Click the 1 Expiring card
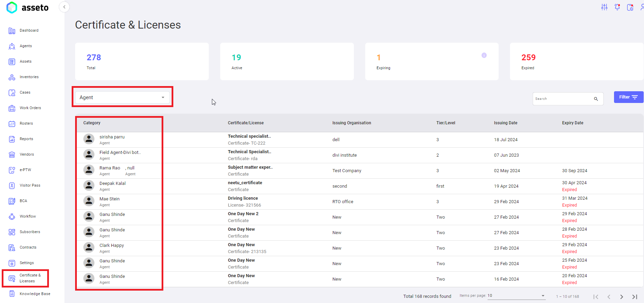This screenshot has height=303, width=644. point(432,62)
